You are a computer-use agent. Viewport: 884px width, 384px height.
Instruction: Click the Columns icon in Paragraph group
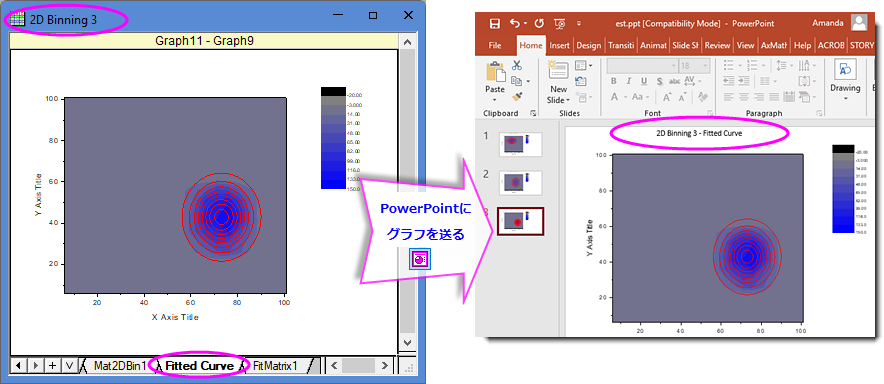click(x=764, y=81)
